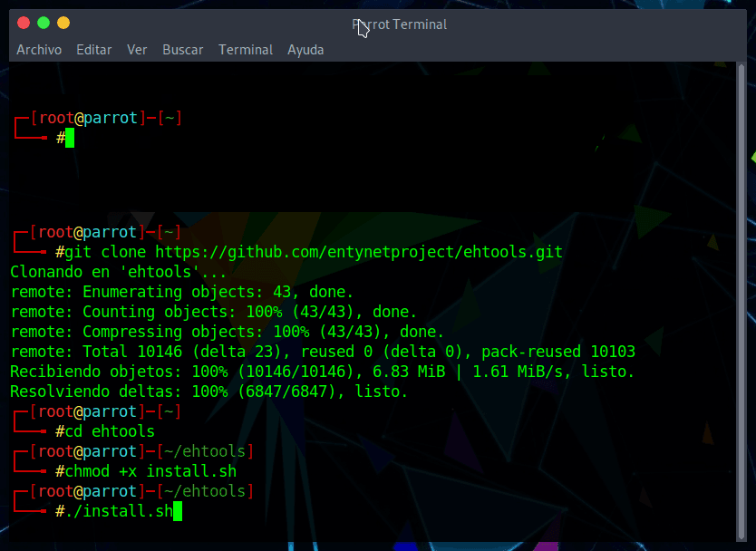
Task: Click the "Resolviendo deltas: 100%" line
Action: tap(208, 391)
